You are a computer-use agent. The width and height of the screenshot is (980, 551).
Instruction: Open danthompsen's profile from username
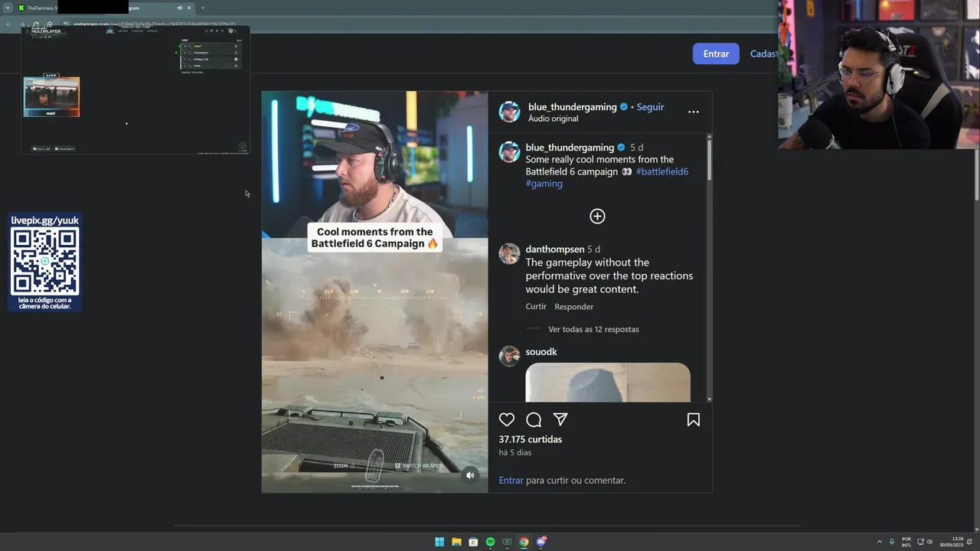(x=554, y=249)
